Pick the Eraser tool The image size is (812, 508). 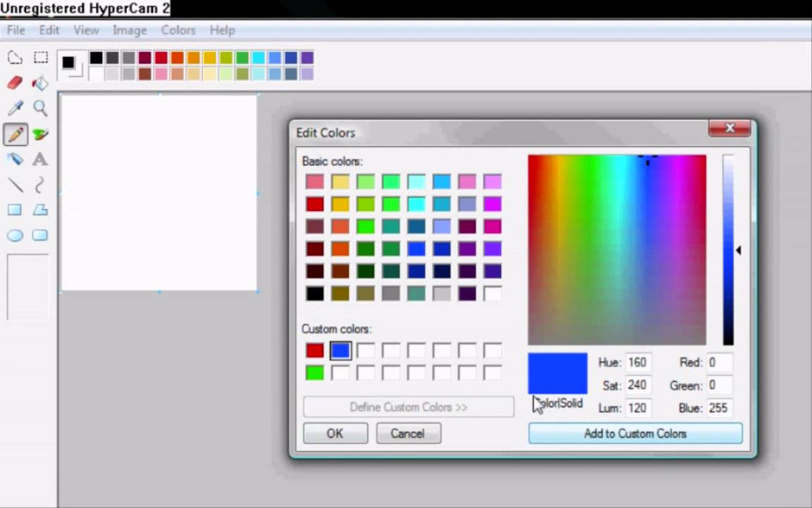click(15, 83)
